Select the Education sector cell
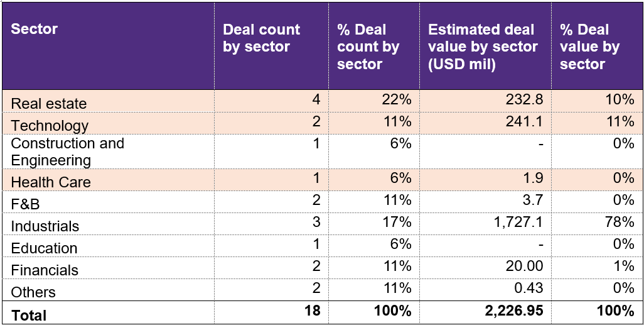The width and height of the screenshot is (644, 325). pos(44,248)
